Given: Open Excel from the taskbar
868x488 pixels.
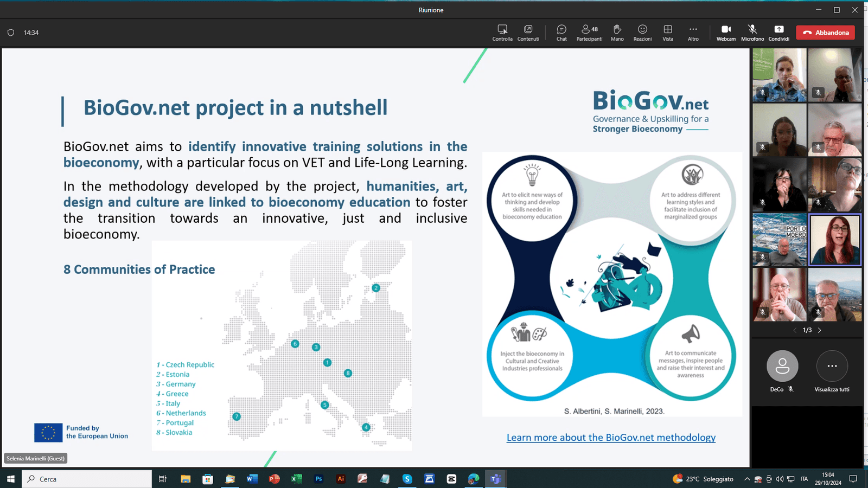Looking at the screenshot, I should pos(296,479).
